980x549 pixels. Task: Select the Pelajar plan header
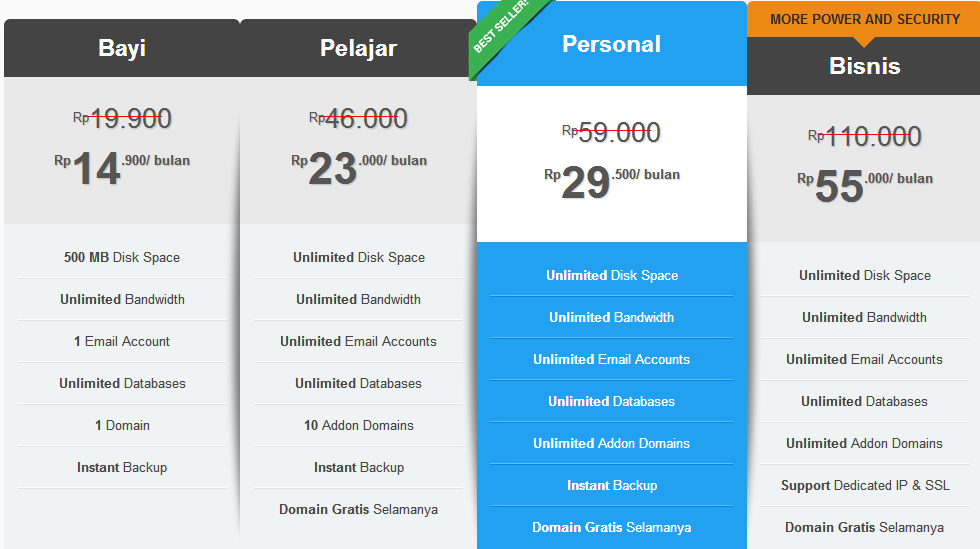tap(358, 48)
